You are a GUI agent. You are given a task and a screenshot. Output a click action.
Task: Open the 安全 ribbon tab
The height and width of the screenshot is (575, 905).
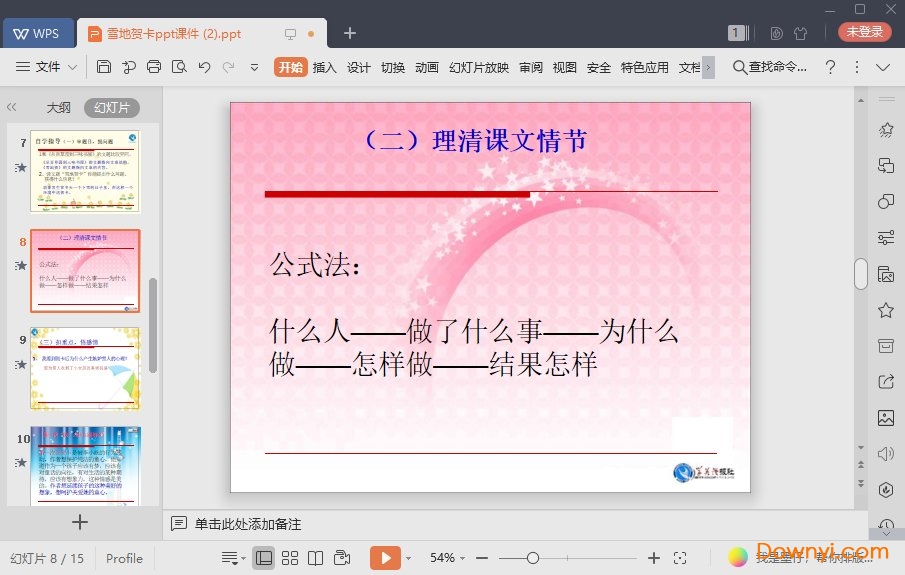pos(599,68)
